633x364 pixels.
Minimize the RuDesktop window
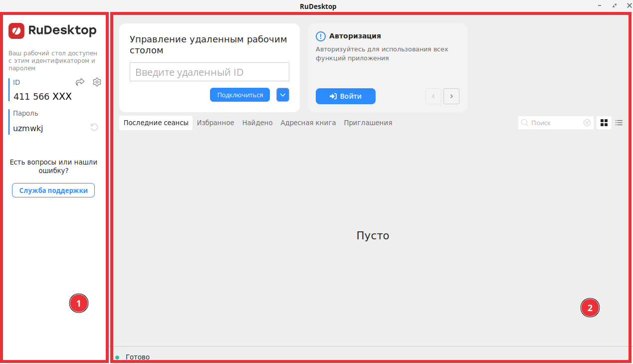[x=599, y=4]
